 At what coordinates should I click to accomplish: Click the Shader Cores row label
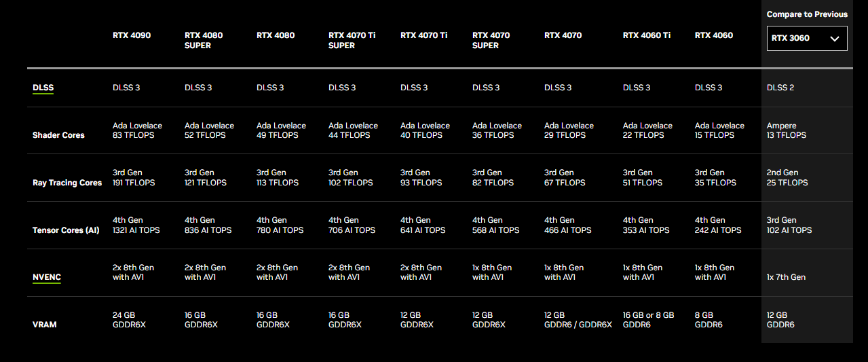click(58, 135)
